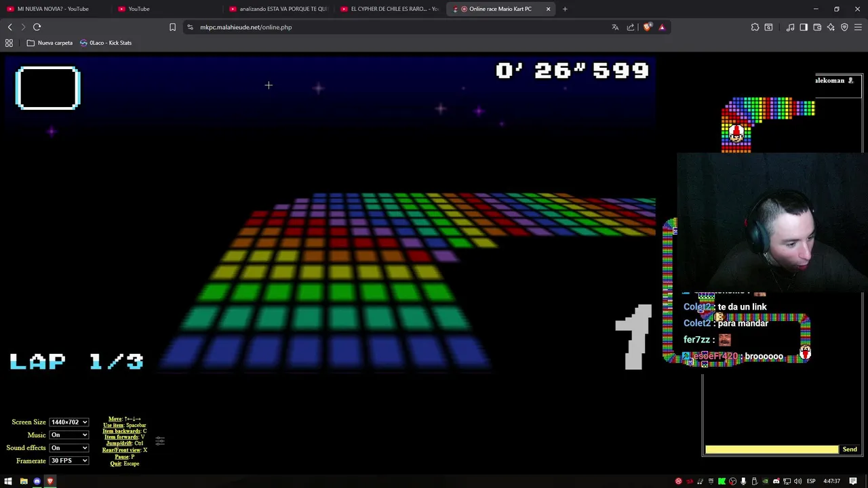Click the 'LAP 1/3' lap counter
Image resolution: width=868 pixels, height=488 pixels.
[x=77, y=361]
